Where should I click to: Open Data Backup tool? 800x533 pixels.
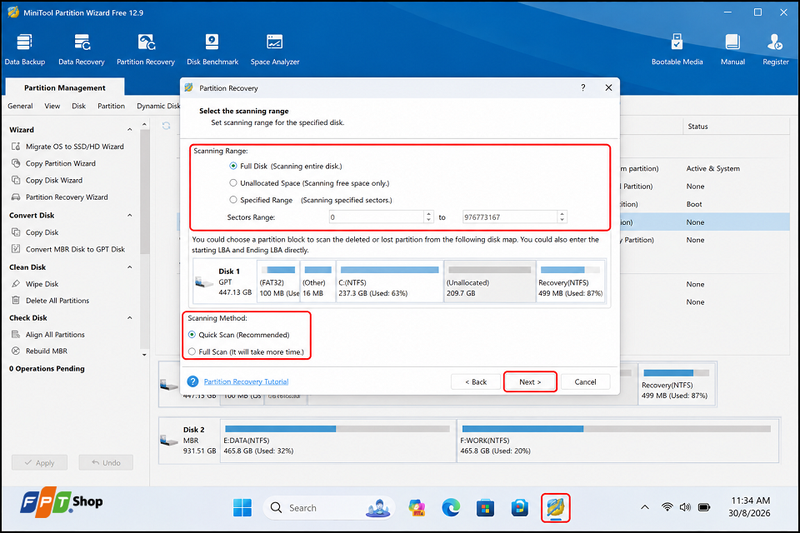tap(24, 49)
